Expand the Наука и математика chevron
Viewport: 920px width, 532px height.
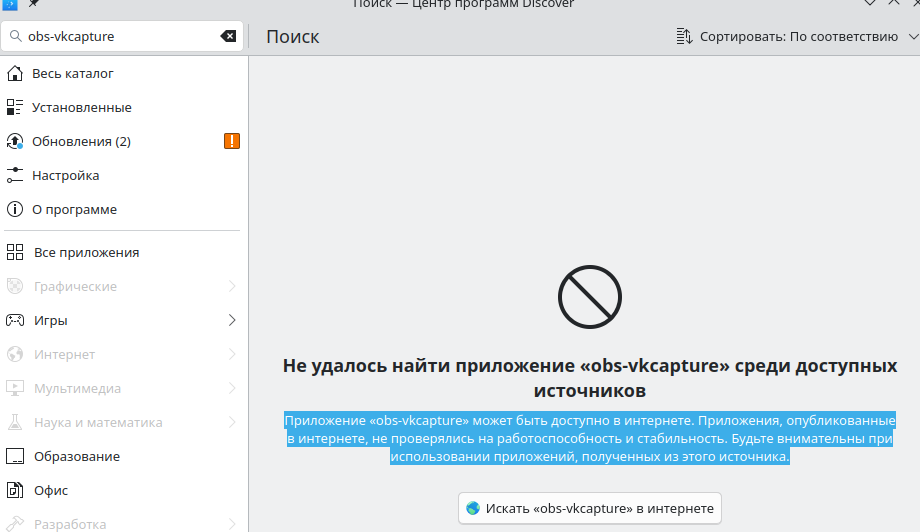[232, 422]
